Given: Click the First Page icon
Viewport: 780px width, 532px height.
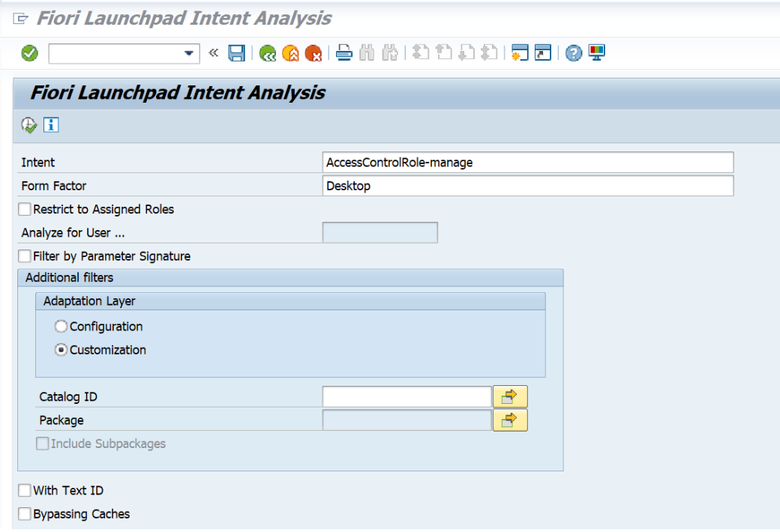Looking at the screenshot, I should [421, 52].
